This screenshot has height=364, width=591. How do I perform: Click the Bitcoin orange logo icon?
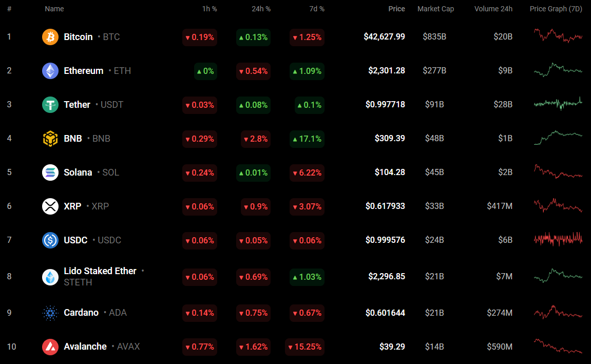pyautogui.click(x=50, y=37)
